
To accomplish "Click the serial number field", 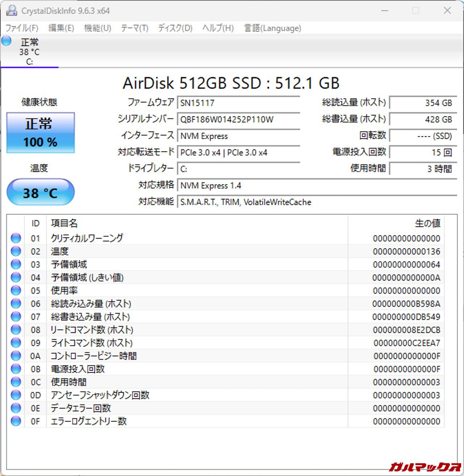I will point(238,119).
